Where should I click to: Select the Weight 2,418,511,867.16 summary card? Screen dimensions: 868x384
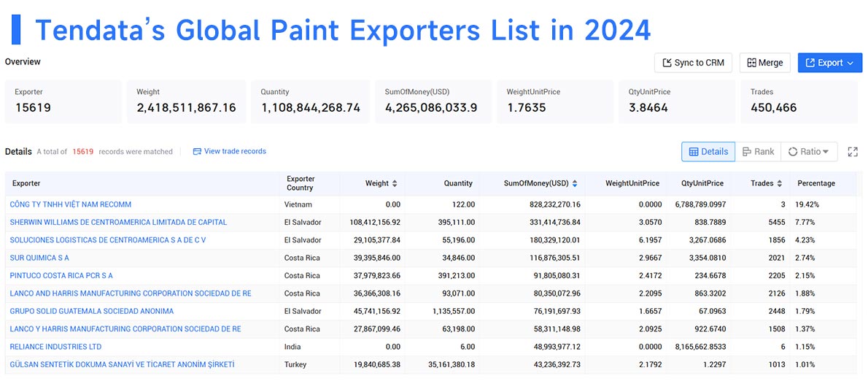(186, 101)
